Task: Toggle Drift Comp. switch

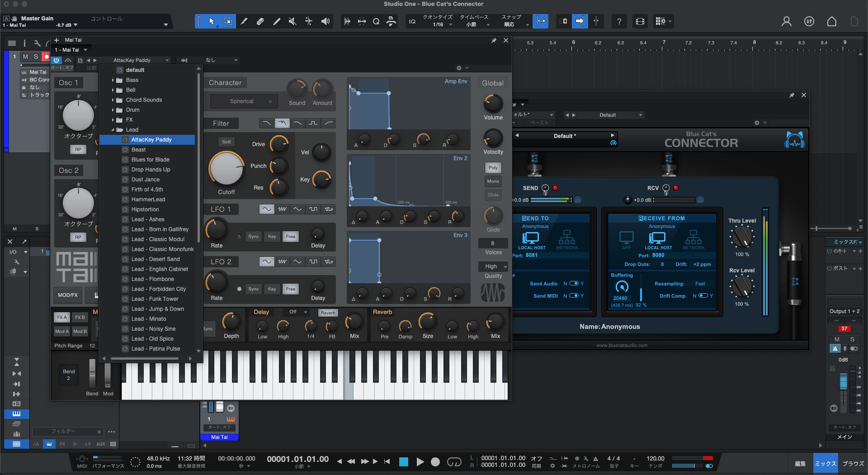Action: click(703, 296)
